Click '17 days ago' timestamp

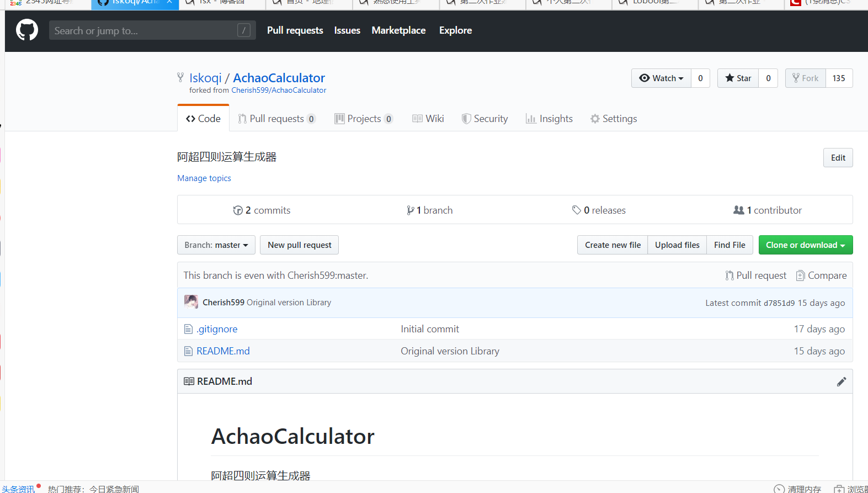click(819, 329)
